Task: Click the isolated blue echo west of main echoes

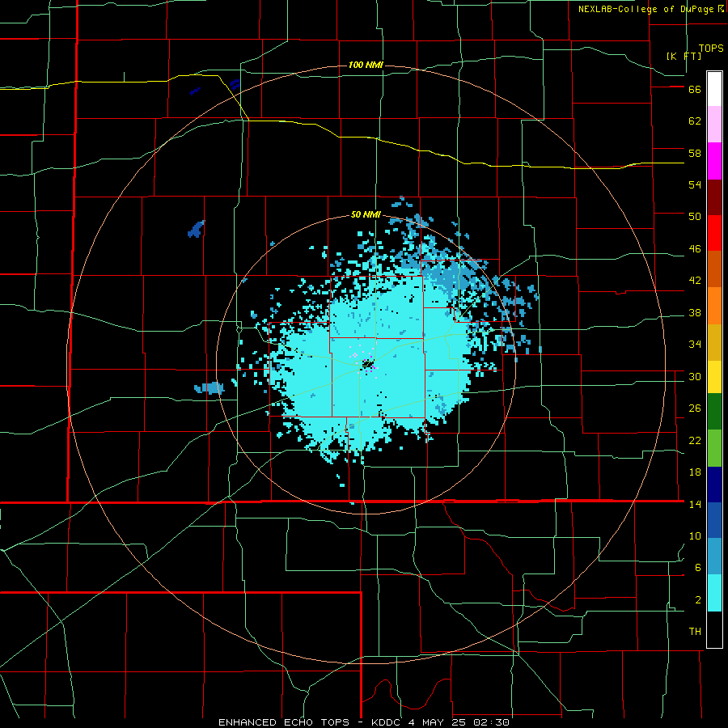Action: tap(210, 387)
